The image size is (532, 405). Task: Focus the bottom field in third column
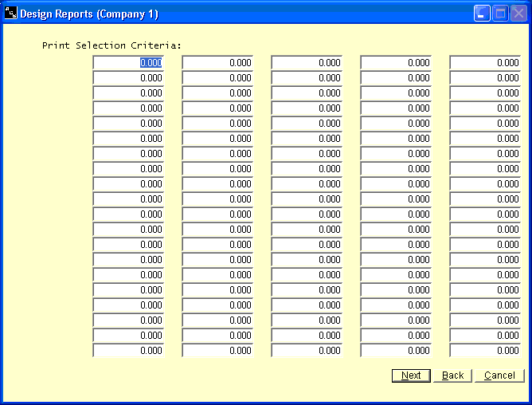coord(307,351)
